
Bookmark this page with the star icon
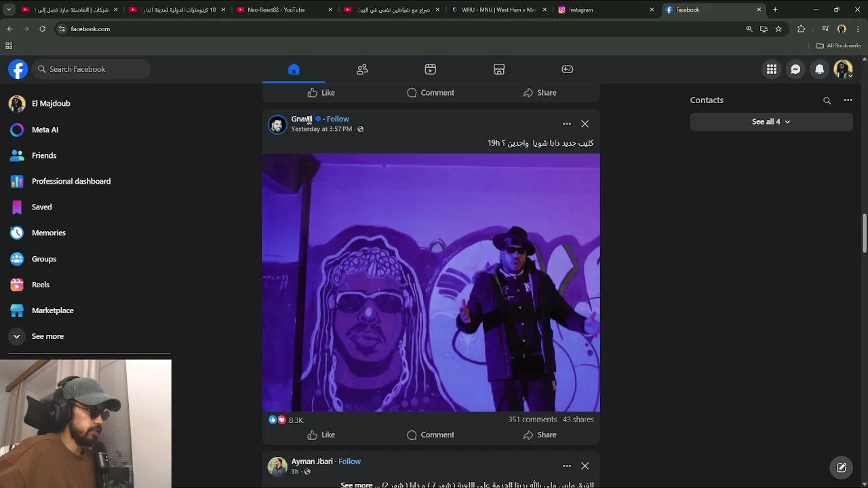(x=778, y=29)
